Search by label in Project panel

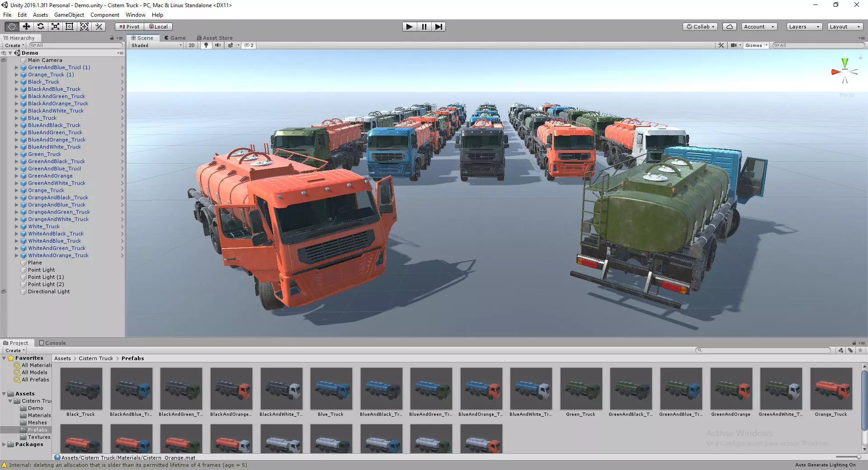[x=850, y=350]
